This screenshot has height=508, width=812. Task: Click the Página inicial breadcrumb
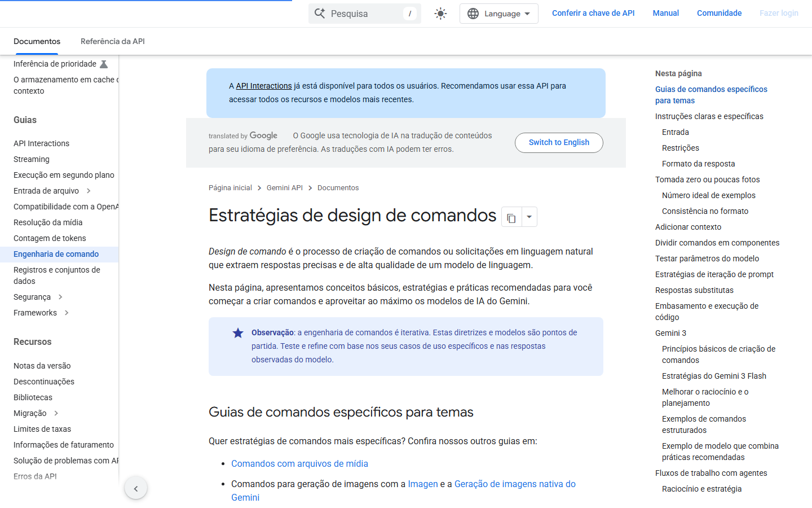(230, 188)
